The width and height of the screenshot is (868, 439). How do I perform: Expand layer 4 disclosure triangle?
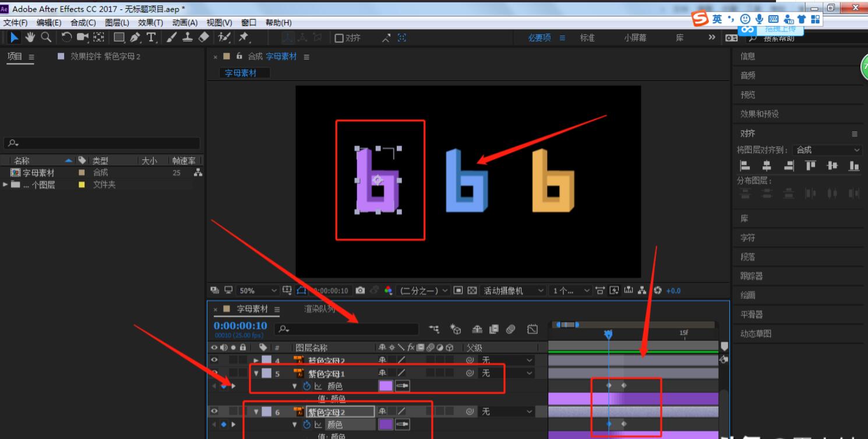[x=256, y=361]
